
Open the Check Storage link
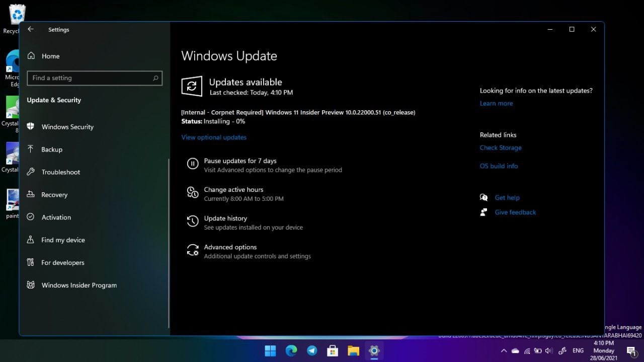point(501,148)
